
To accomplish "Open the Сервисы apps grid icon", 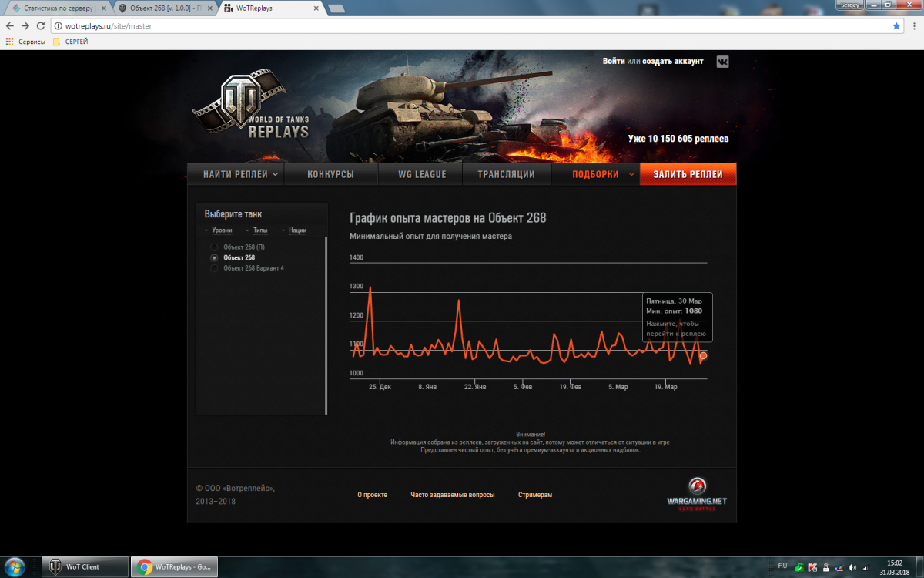I will coord(9,42).
